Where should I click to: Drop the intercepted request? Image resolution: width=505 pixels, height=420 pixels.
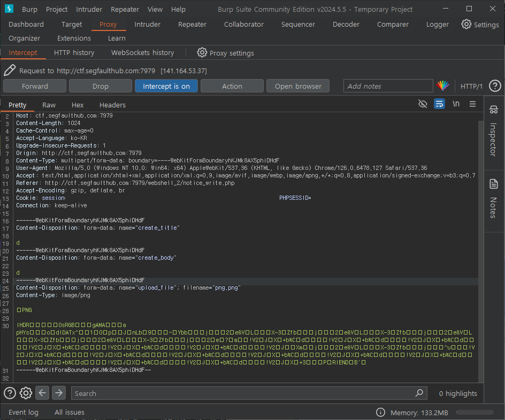tap(101, 86)
